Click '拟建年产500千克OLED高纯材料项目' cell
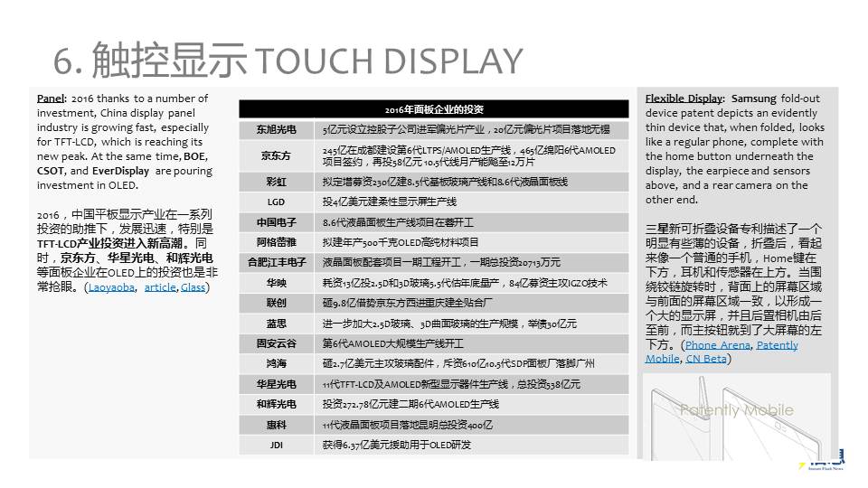The image size is (868, 488). [471, 242]
